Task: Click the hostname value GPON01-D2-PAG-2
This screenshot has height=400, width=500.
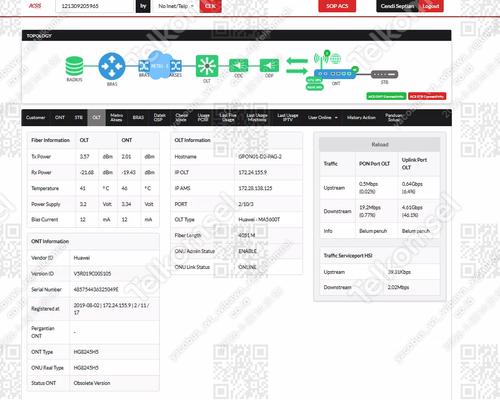Action: [x=260, y=157]
